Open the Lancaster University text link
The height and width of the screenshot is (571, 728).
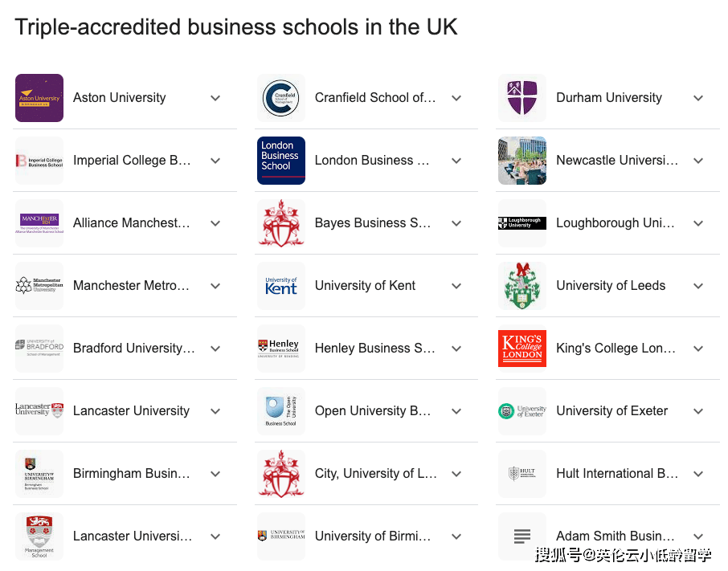(x=132, y=411)
